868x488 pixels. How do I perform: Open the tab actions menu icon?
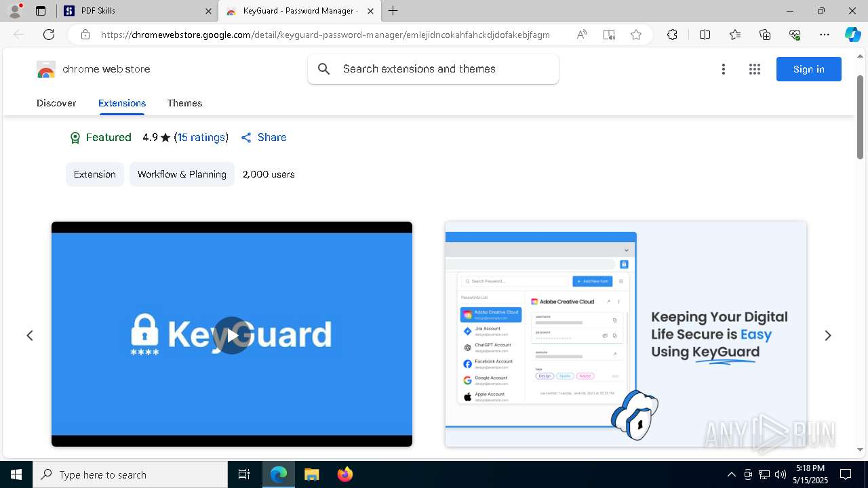pos(41,11)
